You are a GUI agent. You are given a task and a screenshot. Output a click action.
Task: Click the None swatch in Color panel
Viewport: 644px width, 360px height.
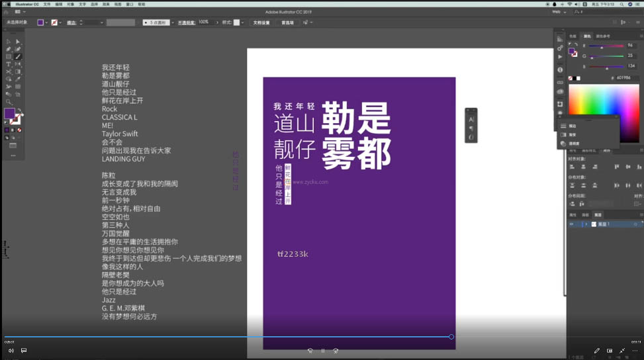click(570, 78)
